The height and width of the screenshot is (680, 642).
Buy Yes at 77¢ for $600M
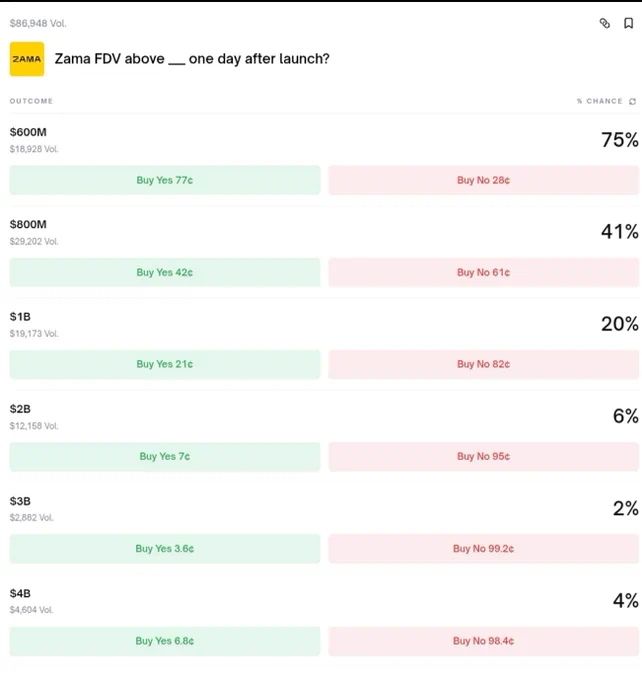[165, 180]
